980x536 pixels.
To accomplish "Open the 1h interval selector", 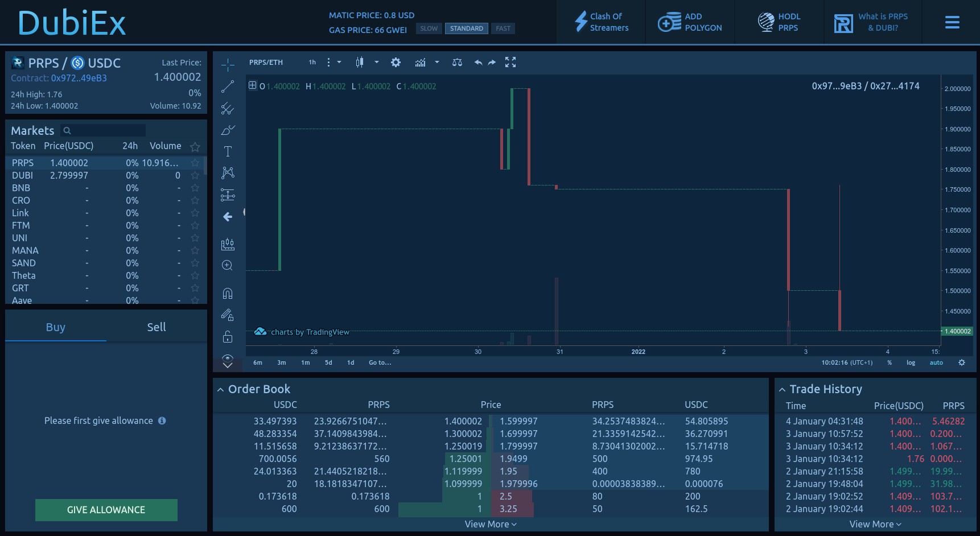I will (x=312, y=63).
